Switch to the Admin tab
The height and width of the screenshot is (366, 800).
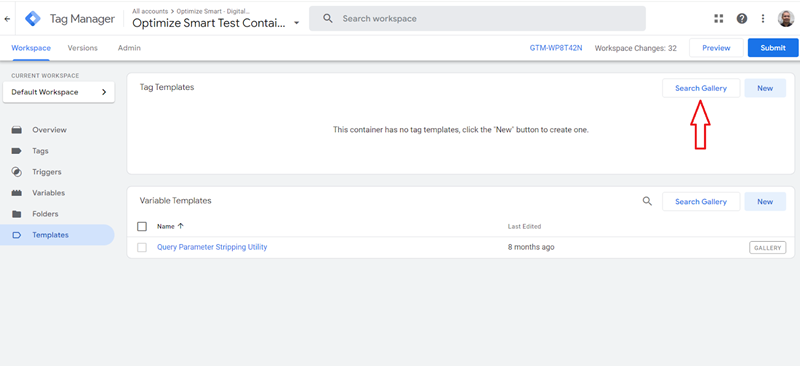(129, 48)
